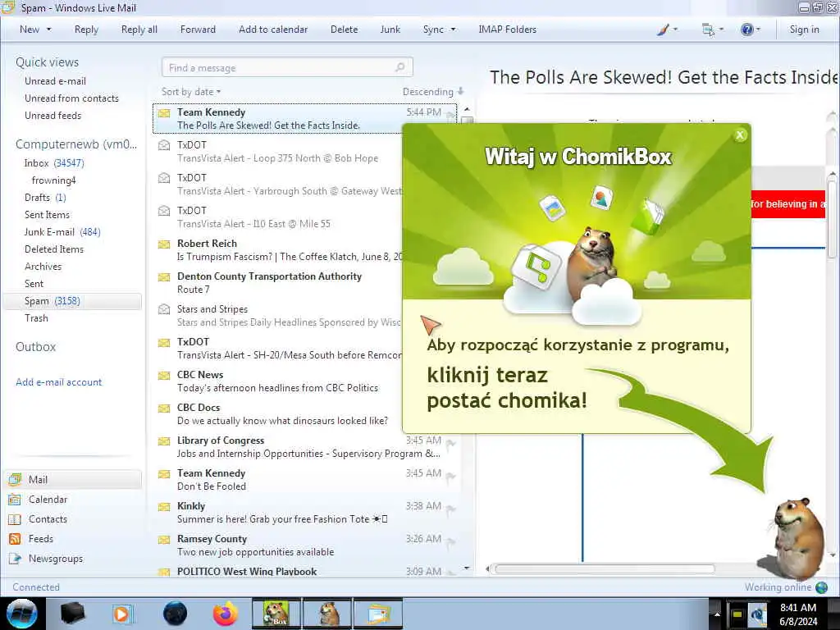Open the paintbrush color scheme icon

click(663, 30)
